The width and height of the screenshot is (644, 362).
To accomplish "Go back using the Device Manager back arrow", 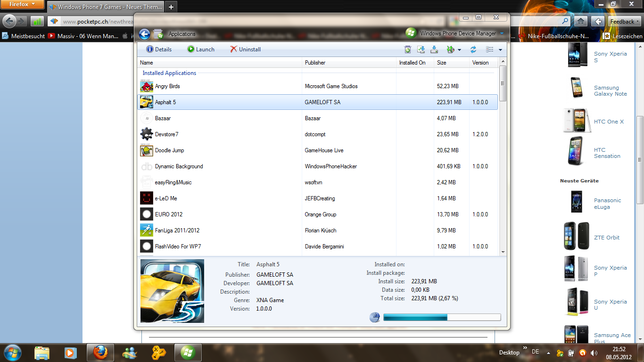I will pyautogui.click(x=145, y=34).
